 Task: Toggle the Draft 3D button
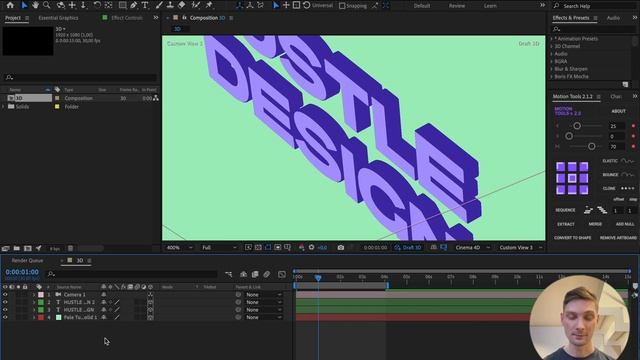pyautogui.click(x=408, y=247)
